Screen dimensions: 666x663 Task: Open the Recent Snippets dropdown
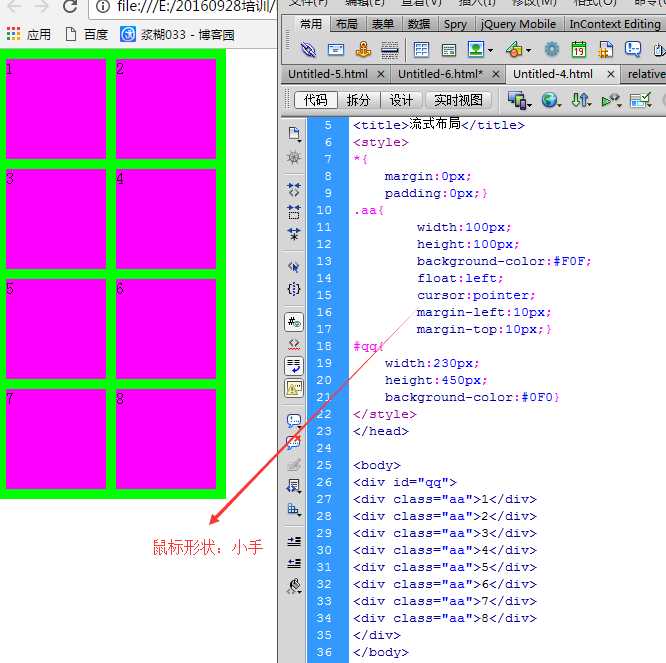[294, 486]
